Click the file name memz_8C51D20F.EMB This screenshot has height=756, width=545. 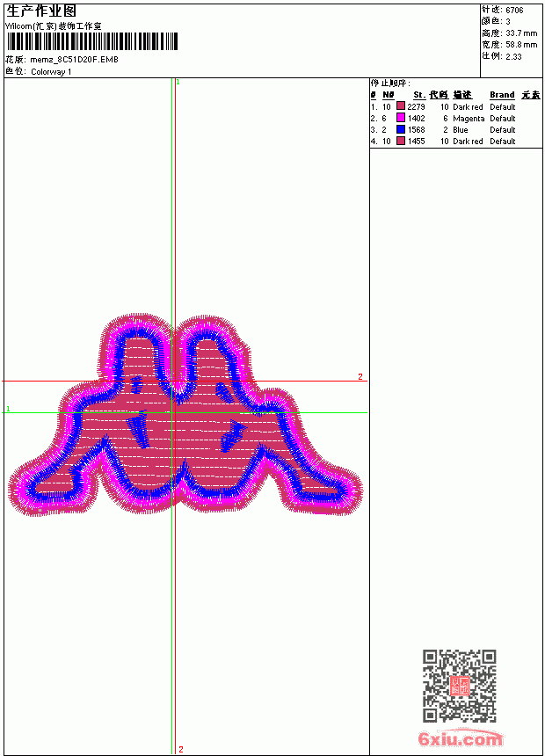74,60
